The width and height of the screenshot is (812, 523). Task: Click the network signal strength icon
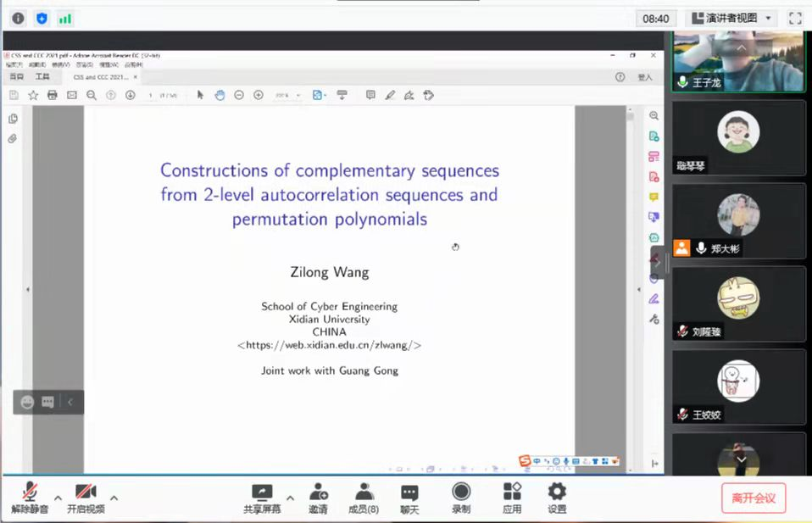pyautogui.click(x=65, y=18)
